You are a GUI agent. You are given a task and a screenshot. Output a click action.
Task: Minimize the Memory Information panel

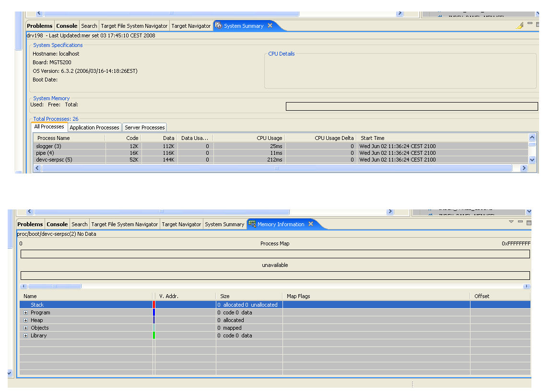[x=520, y=222]
